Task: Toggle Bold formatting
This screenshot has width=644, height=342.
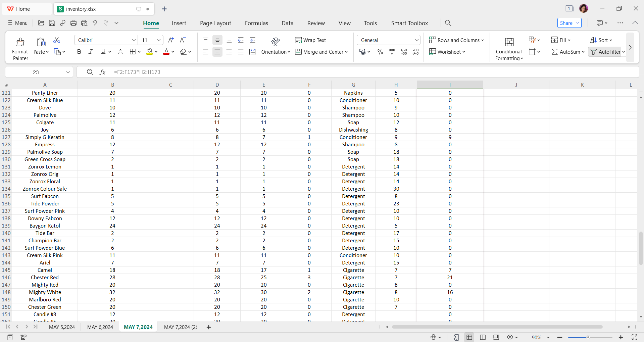Action: tap(79, 52)
